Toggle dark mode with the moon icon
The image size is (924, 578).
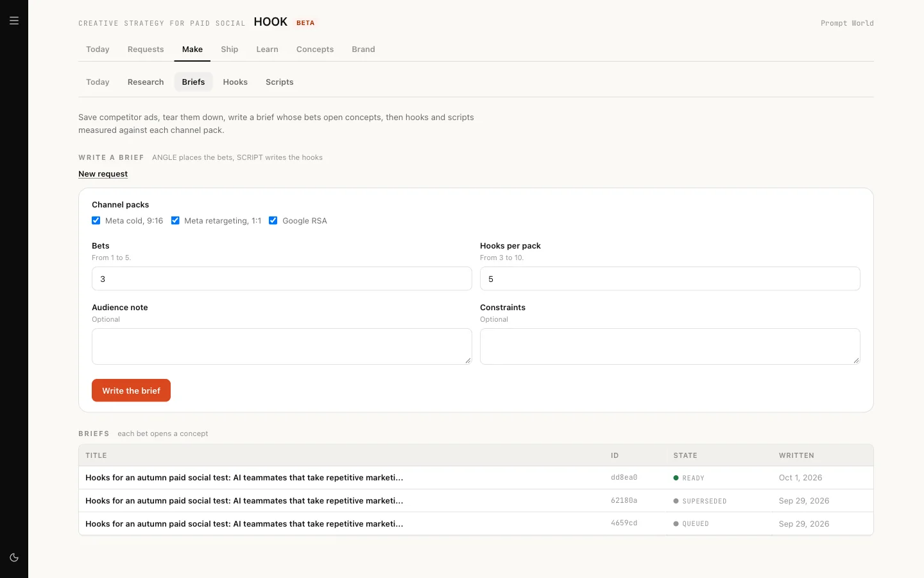(14, 557)
